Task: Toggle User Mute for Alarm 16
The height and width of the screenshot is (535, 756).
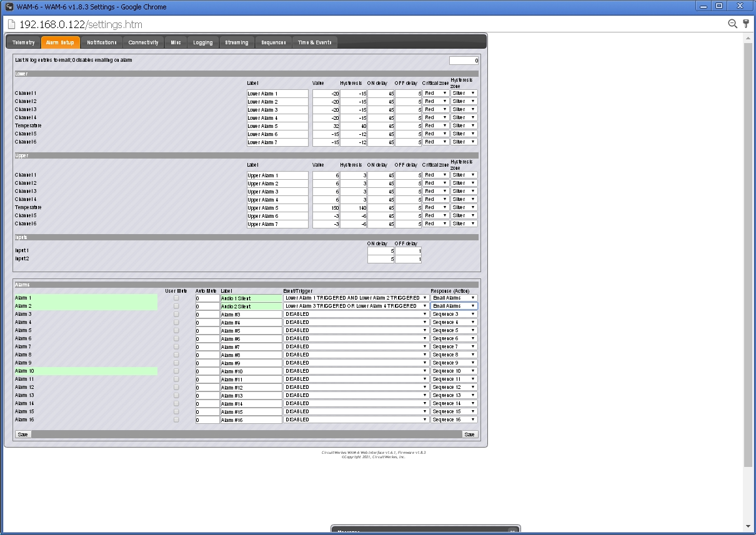Action: point(176,420)
